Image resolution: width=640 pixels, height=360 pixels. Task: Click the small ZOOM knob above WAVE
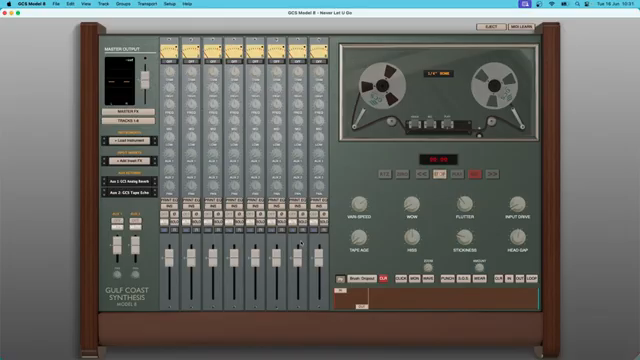click(428, 268)
